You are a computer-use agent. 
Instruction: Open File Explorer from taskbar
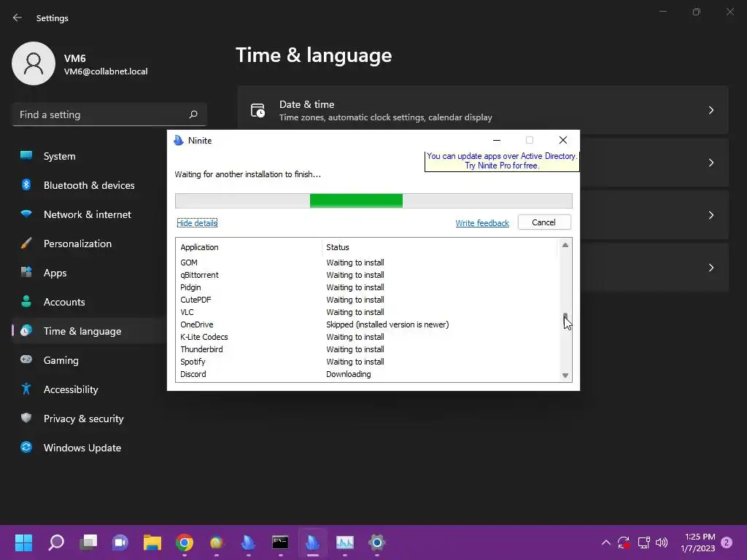point(152,542)
